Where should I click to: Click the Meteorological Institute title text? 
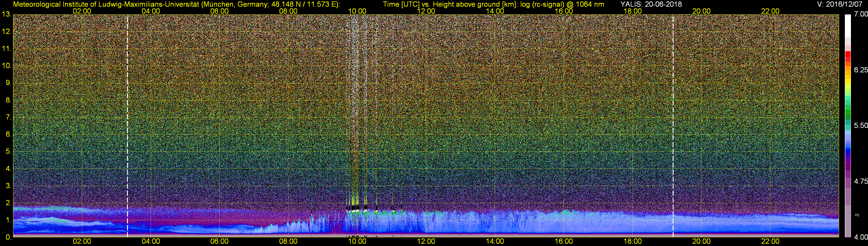click(x=176, y=4)
